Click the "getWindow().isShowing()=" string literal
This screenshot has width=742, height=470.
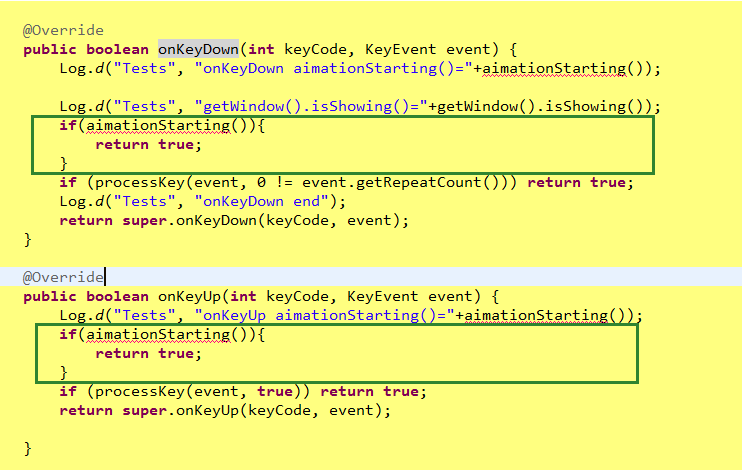pyautogui.click(x=311, y=106)
